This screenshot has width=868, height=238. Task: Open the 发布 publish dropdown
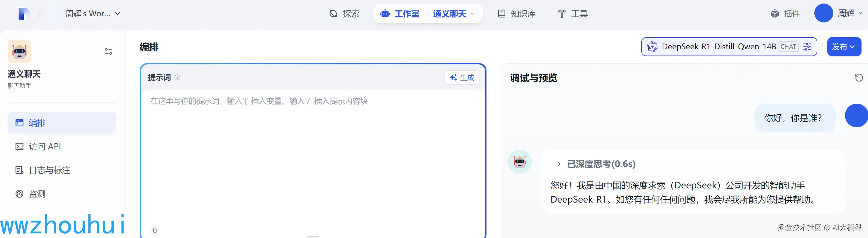[844, 47]
